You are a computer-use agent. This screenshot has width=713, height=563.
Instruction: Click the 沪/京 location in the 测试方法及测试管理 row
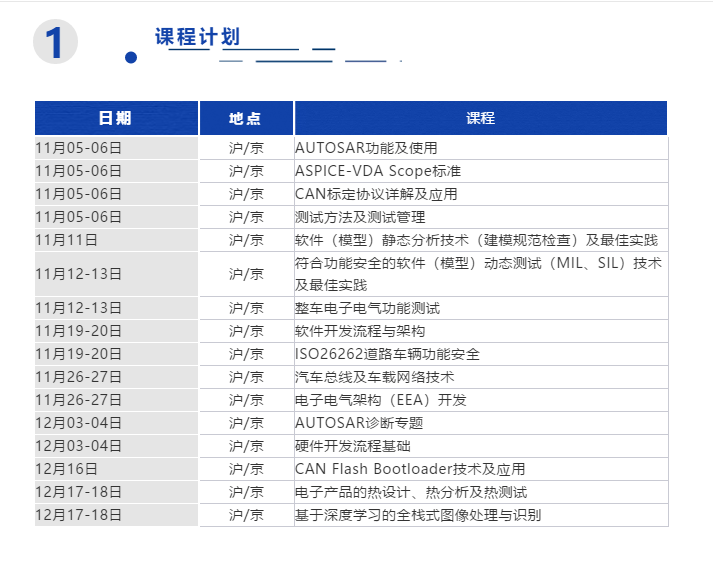[246, 217]
